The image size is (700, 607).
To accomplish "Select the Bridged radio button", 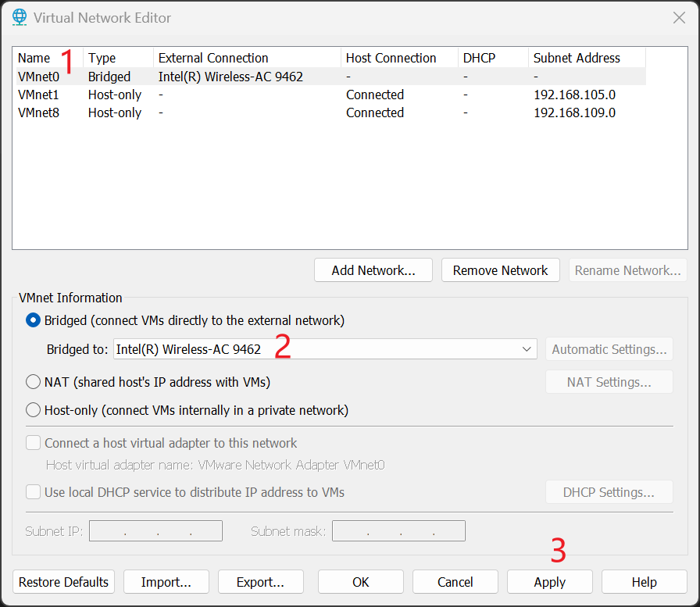I will pyautogui.click(x=33, y=320).
